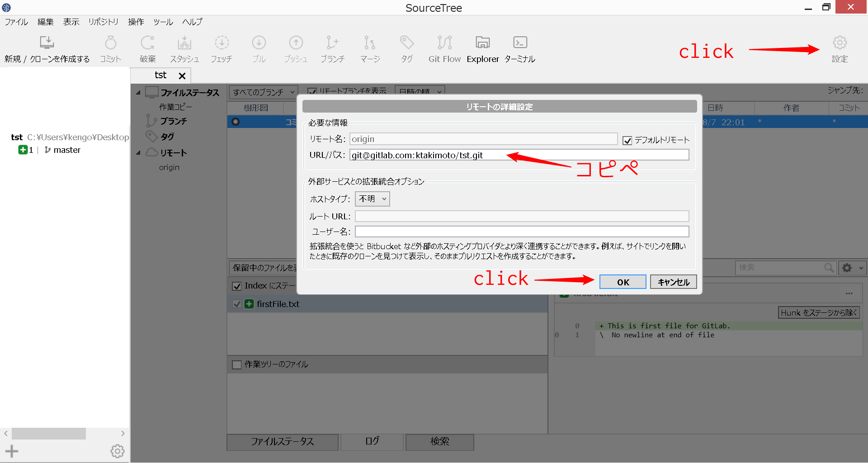Click the New/Clone (新規 / クローンを作成する) toolbar icon
Image resolution: width=868 pixels, height=463 pixels.
coord(47,43)
